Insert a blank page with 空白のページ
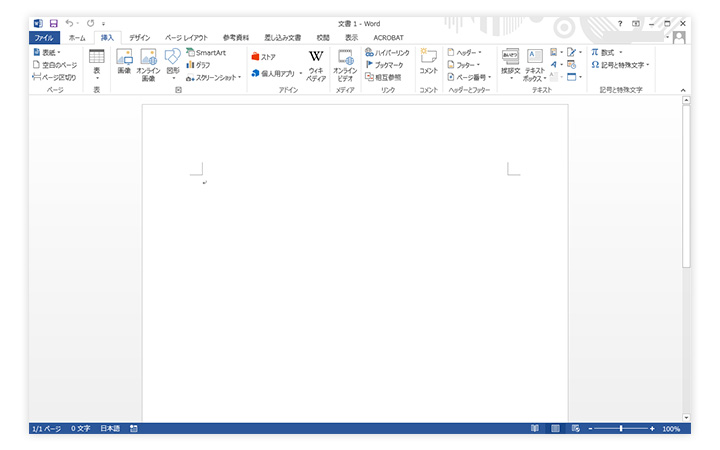Image resolution: width=720 pixels, height=450 pixels. click(x=55, y=65)
